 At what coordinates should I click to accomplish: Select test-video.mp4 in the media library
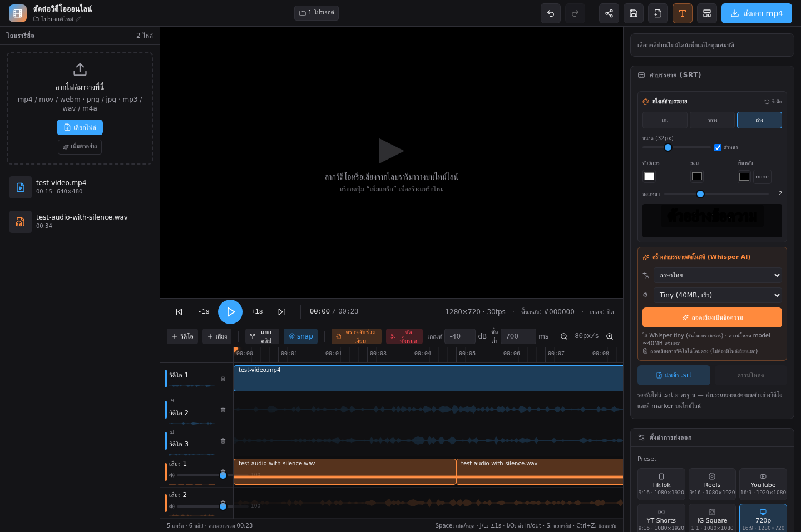[80, 187]
